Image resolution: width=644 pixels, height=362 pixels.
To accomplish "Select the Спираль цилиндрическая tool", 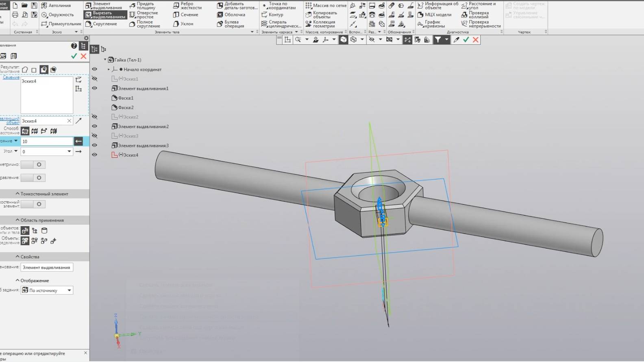I will click(281, 24).
